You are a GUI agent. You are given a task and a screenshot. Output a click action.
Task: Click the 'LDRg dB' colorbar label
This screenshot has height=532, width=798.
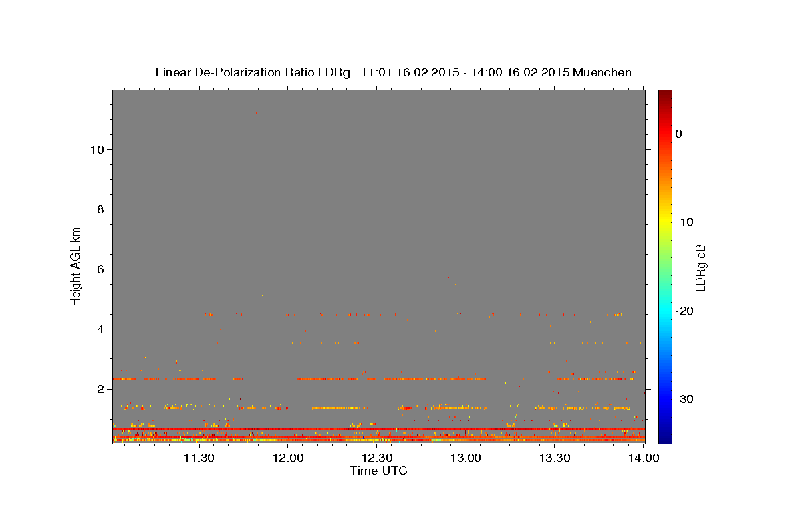700,267
